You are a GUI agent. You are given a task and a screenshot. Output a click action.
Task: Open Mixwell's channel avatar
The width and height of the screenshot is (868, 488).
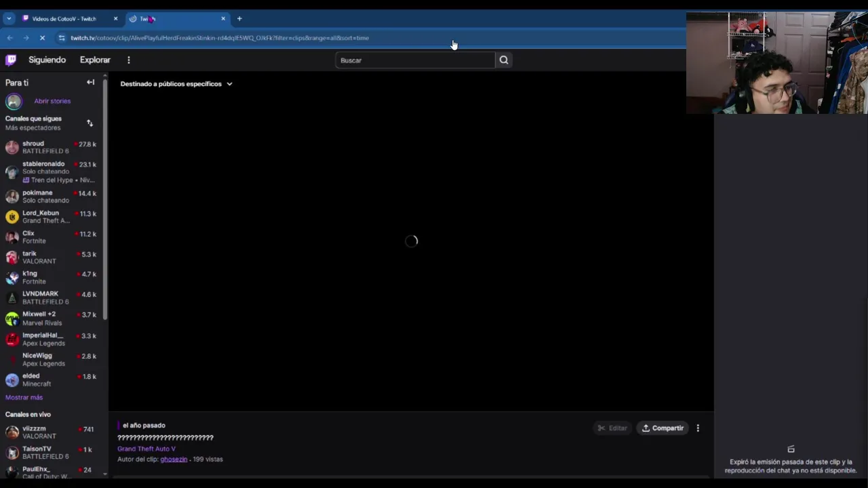pos(12,319)
